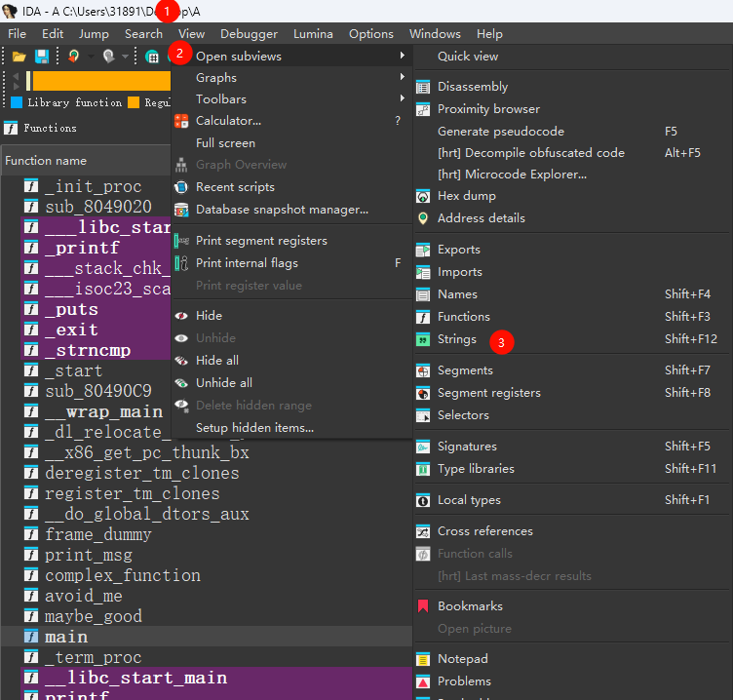
Task: Click the Print segment registers icon
Action: (181, 241)
